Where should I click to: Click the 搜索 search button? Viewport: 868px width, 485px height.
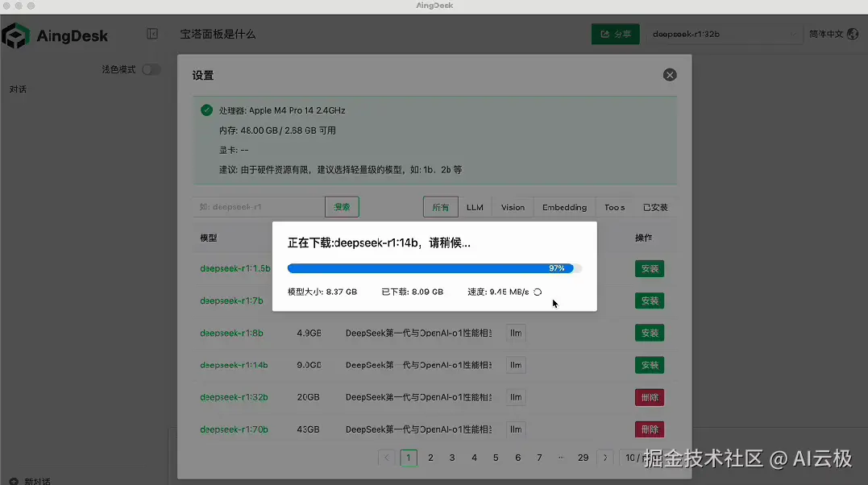[342, 206]
